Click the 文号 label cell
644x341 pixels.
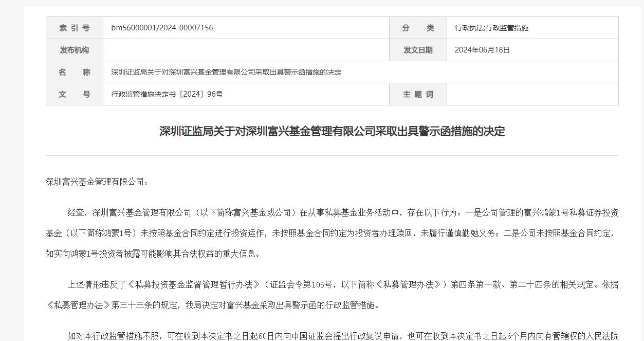pyautogui.click(x=75, y=94)
